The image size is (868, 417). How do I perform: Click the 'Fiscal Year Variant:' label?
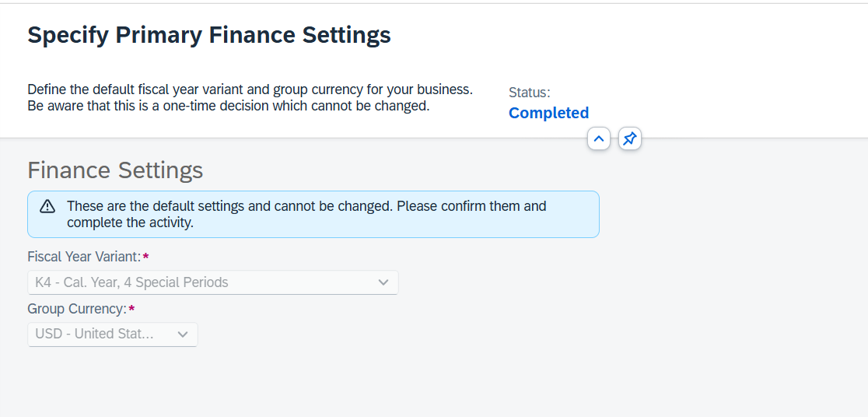pyautogui.click(x=84, y=257)
